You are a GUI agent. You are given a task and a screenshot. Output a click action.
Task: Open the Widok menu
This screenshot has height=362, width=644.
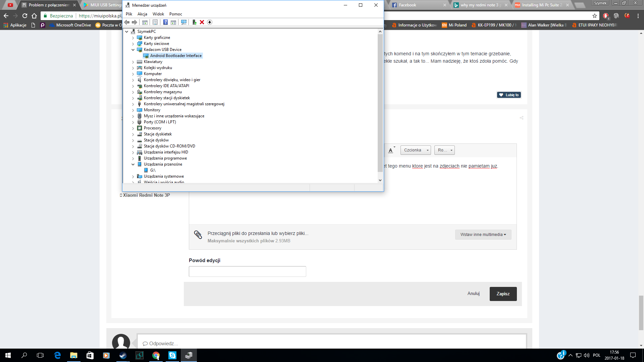pyautogui.click(x=158, y=14)
